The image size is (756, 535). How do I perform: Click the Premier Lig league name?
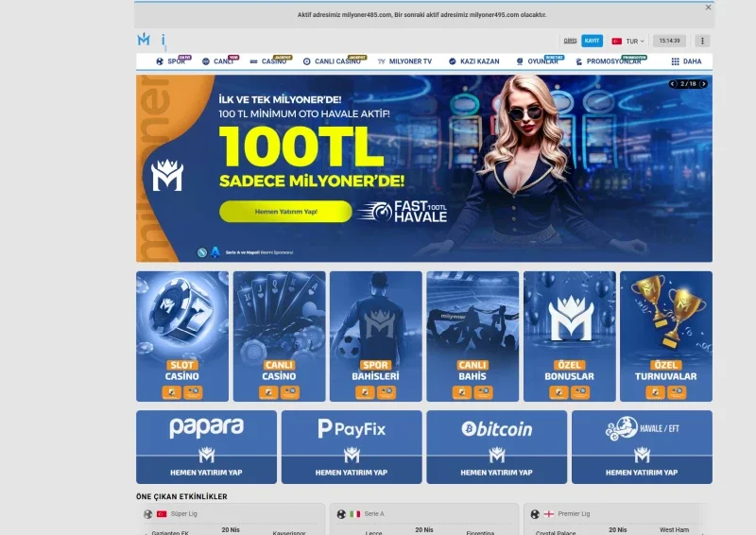point(574,514)
